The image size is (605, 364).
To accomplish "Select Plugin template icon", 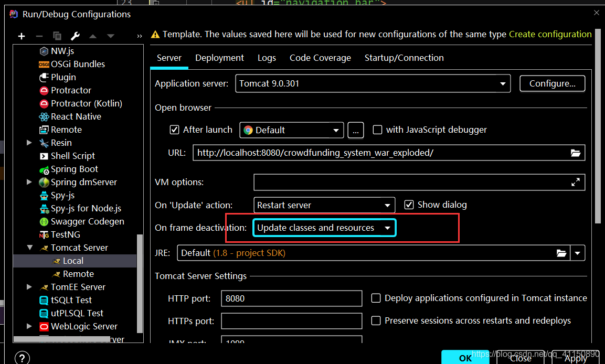I will tap(44, 77).
